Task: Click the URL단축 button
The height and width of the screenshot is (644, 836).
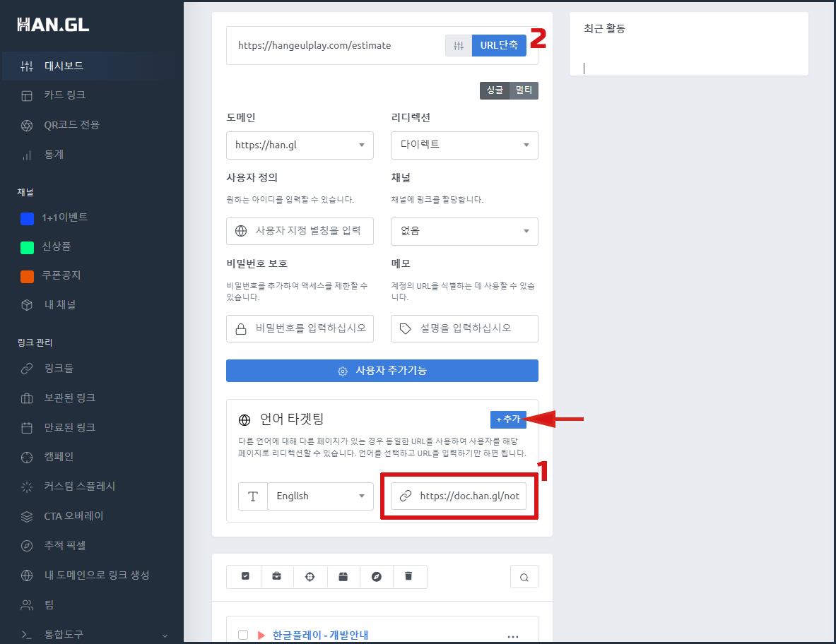Action: click(x=499, y=46)
